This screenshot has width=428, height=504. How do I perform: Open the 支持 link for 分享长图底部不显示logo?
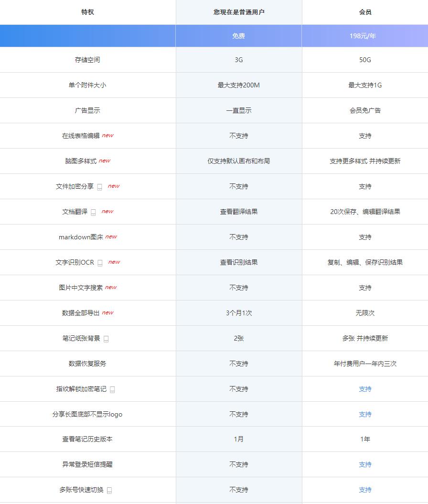tap(364, 414)
